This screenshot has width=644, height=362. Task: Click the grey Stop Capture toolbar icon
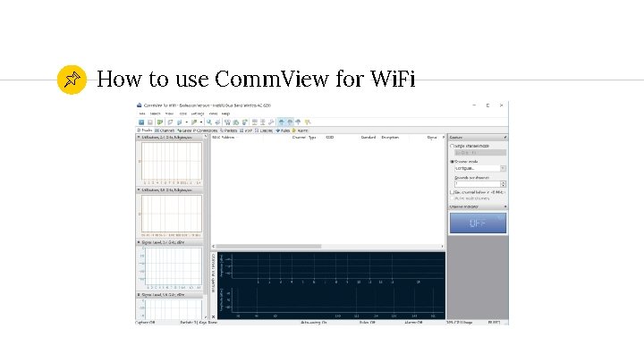(150, 122)
